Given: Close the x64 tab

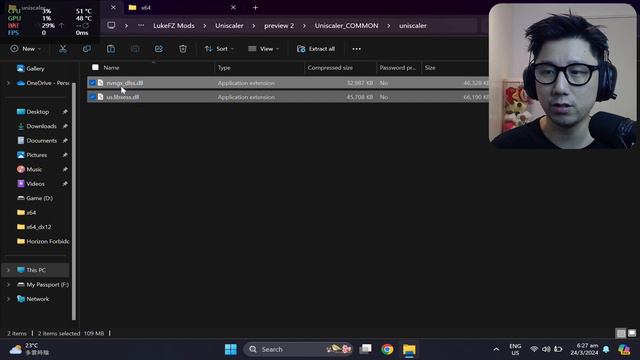Looking at the screenshot, I should [233, 7].
